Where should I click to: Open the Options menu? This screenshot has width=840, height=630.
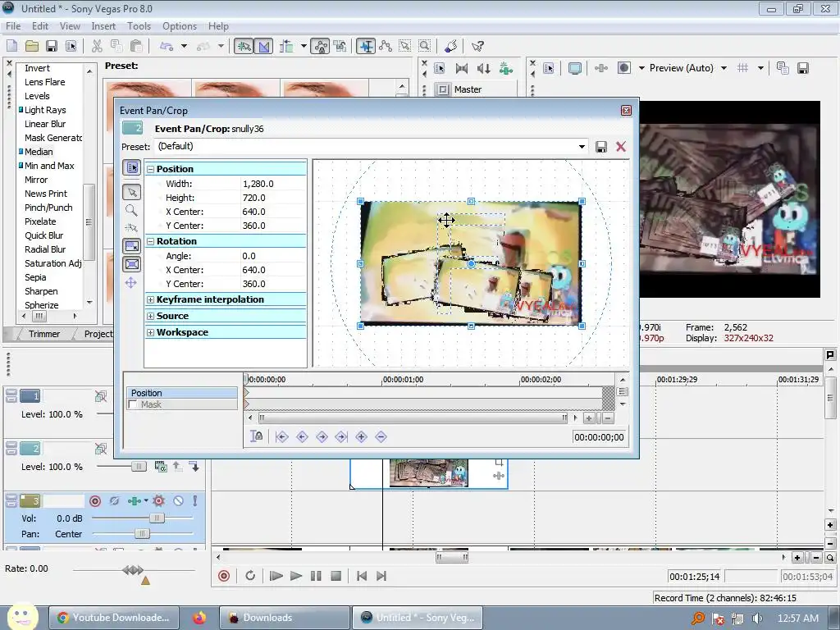(180, 25)
